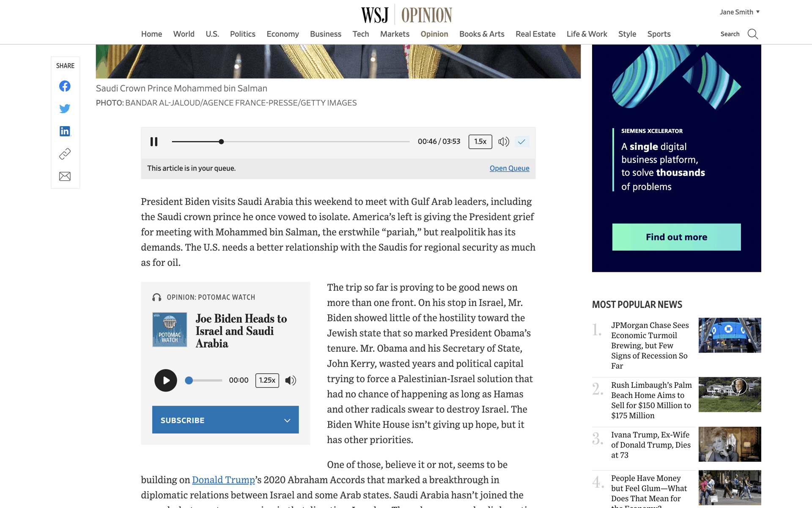Open Queue link
Image resolution: width=812 pixels, height=508 pixels.
[x=509, y=168]
